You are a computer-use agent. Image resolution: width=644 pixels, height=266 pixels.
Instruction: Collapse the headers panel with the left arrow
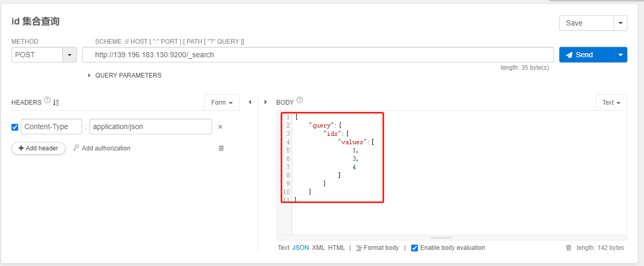pos(250,102)
